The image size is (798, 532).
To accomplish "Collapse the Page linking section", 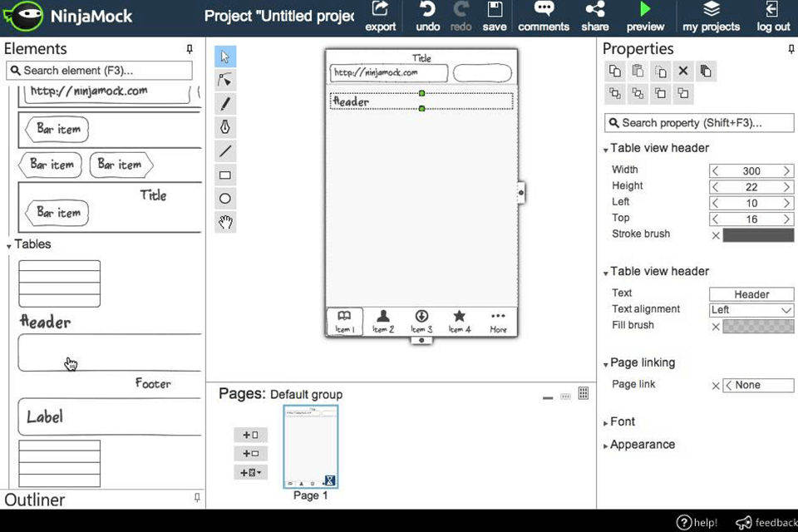I will pyautogui.click(x=606, y=365).
